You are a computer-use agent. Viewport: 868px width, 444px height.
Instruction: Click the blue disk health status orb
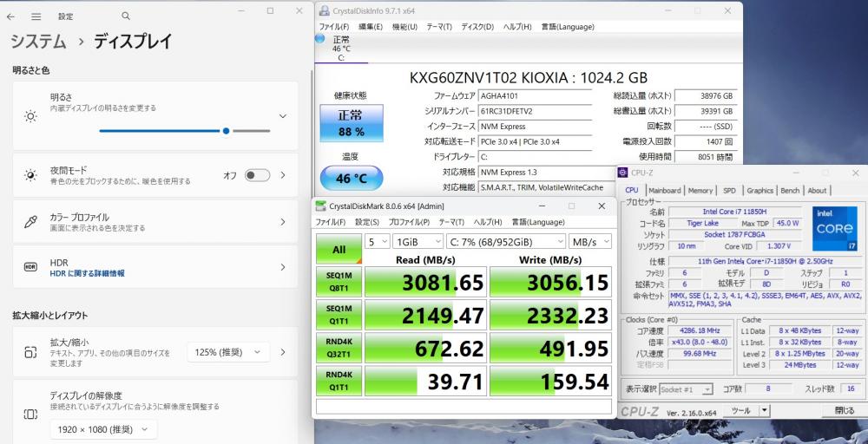319,39
